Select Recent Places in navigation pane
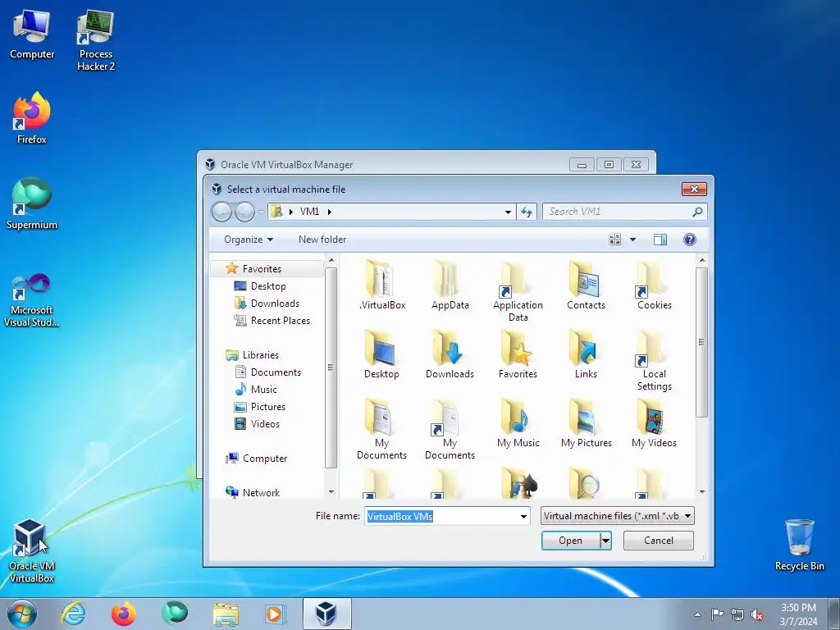 tap(272, 321)
